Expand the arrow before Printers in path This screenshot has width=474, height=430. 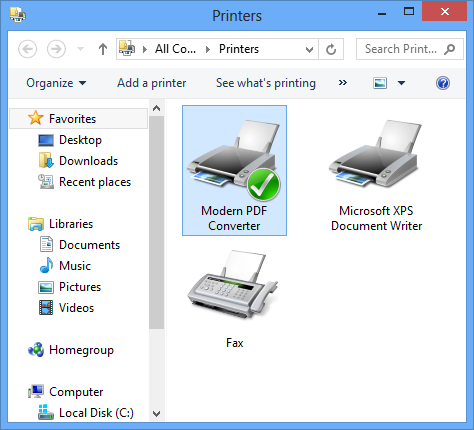(208, 49)
